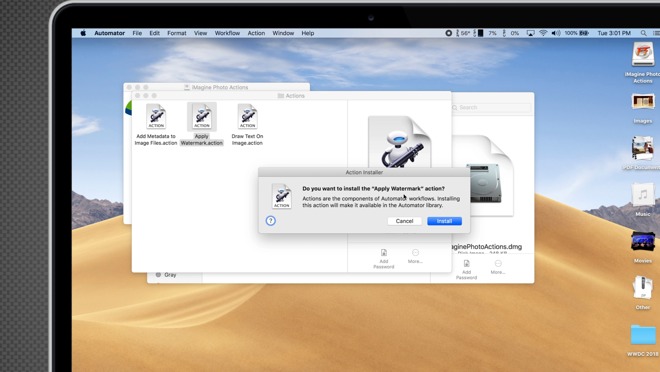Click the AirPlay display icon in menu bar
The height and width of the screenshot is (372, 660).
pos(530,33)
